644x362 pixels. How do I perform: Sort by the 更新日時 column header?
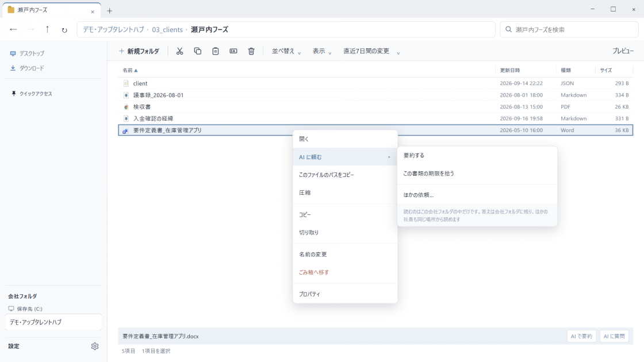[x=509, y=70]
